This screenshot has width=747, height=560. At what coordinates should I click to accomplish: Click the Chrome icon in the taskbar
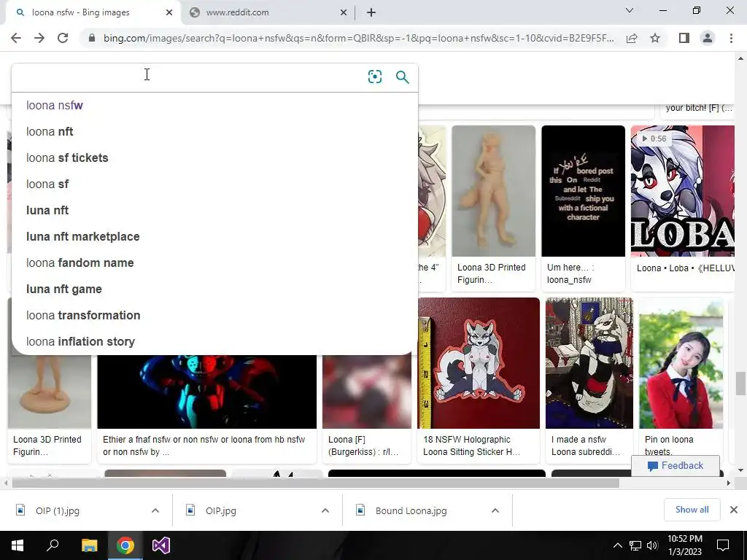click(125, 545)
